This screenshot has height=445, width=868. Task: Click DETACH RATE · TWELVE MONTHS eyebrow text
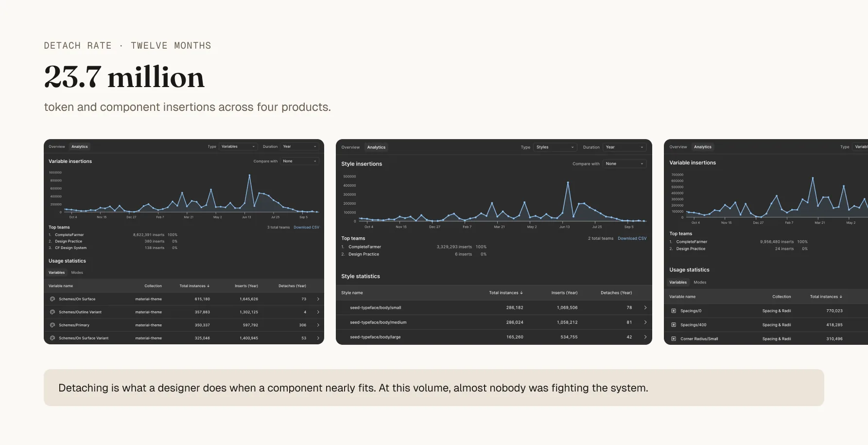[x=128, y=46]
